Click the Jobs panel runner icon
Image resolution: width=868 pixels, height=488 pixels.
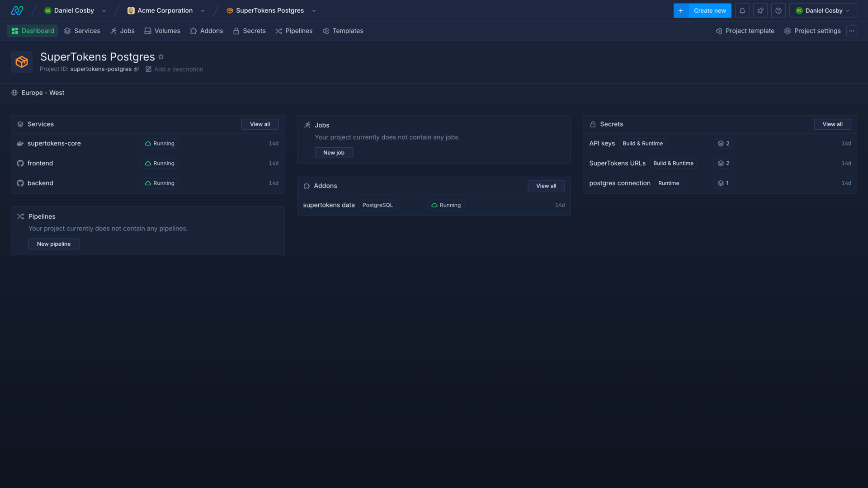(x=307, y=125)
